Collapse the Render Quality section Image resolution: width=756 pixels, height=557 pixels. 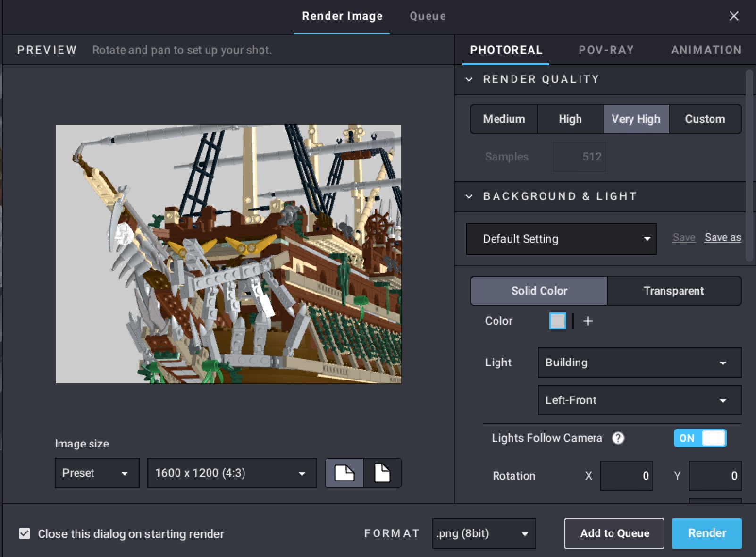[x=469, y=79]
